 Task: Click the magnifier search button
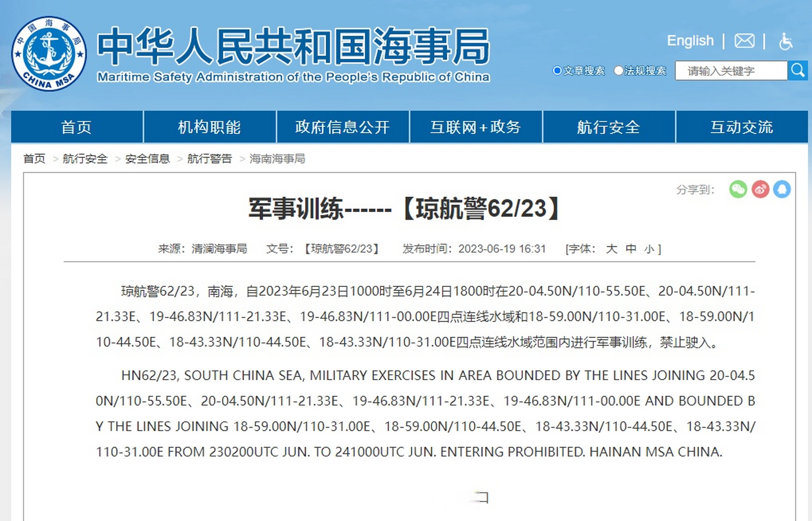797,70
